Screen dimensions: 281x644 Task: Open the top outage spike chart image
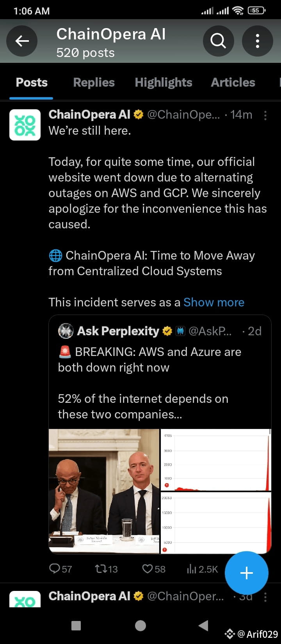coord(216,460)
